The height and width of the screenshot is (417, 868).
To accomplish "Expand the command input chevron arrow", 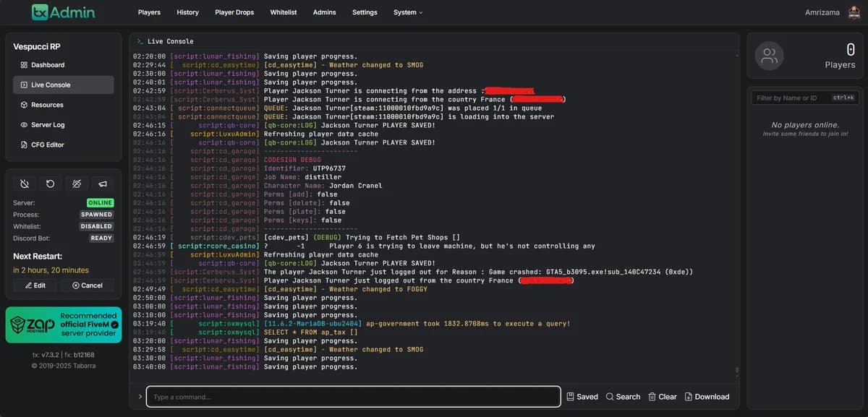I will (140, 396).
